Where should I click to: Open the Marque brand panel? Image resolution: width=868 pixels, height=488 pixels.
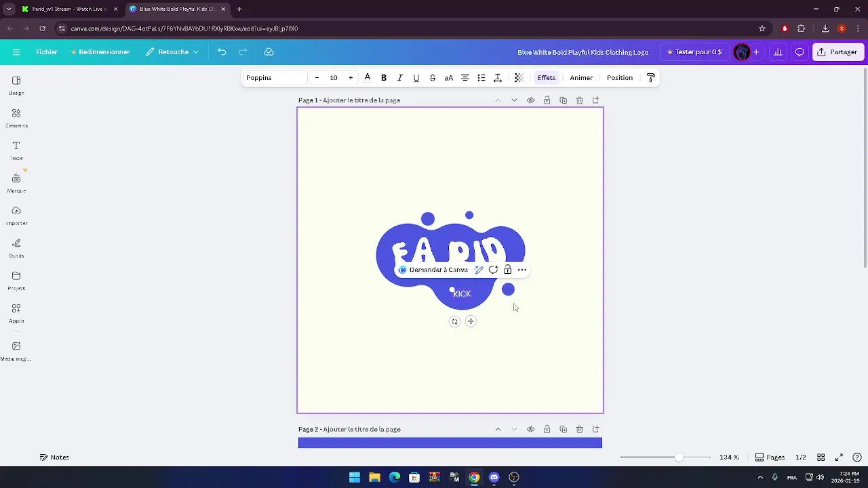[x=16, y=183]
